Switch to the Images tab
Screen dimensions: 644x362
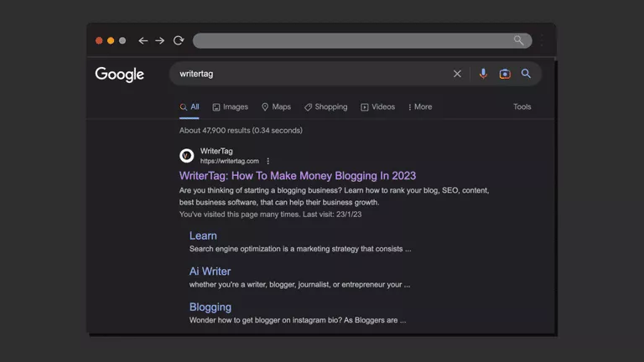(230, 107)
